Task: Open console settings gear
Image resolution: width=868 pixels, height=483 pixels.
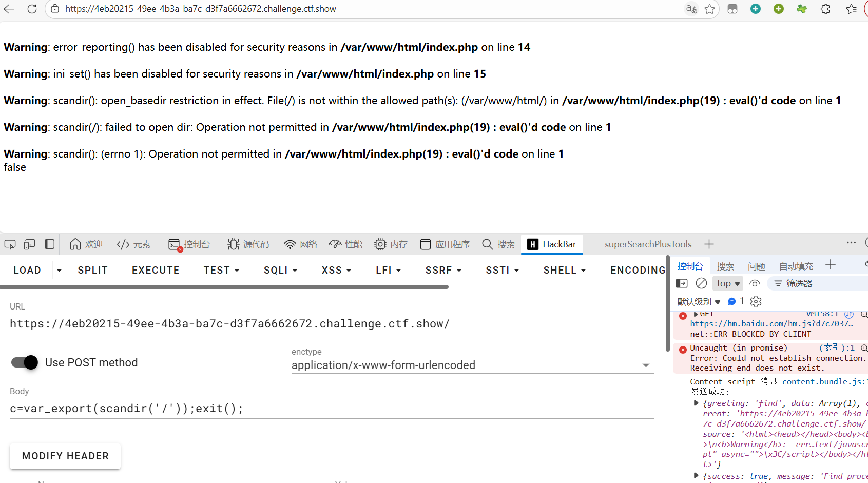Action: [756, 301]
